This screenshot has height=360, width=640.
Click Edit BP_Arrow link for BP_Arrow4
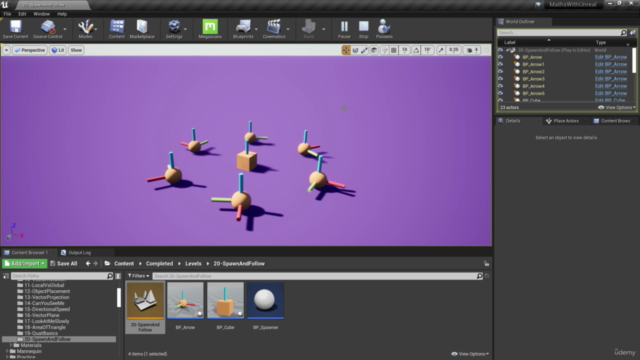tap(611, 86)
